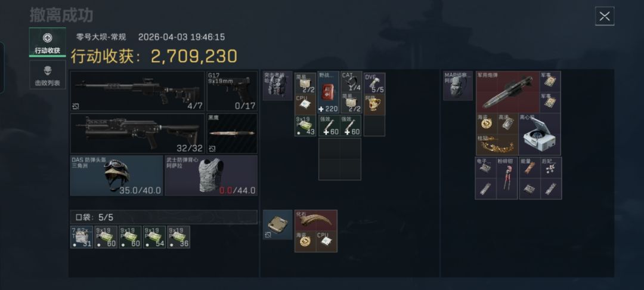
Task: Click the MAP 侦察 backpack slot
Action: click(458, 85)
